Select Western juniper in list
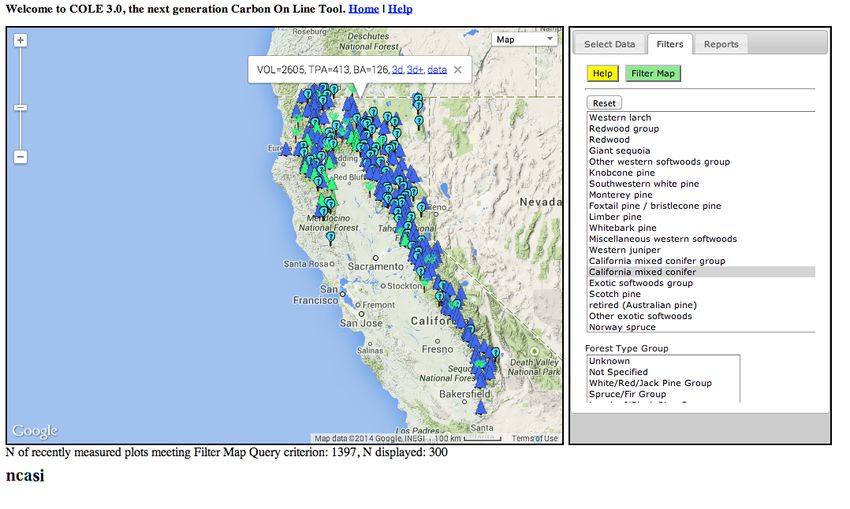Viewport: 850px width, 509px height. 701,250
